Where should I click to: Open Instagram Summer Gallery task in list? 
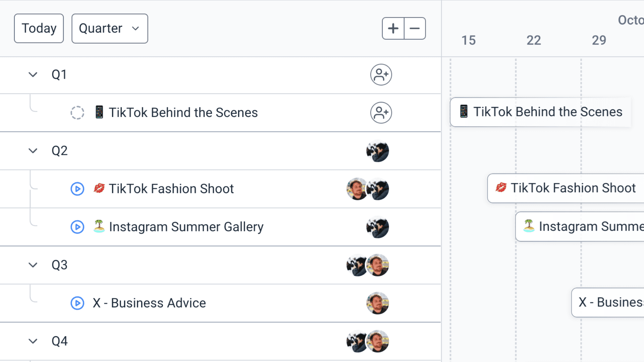[x=186, y=227]
